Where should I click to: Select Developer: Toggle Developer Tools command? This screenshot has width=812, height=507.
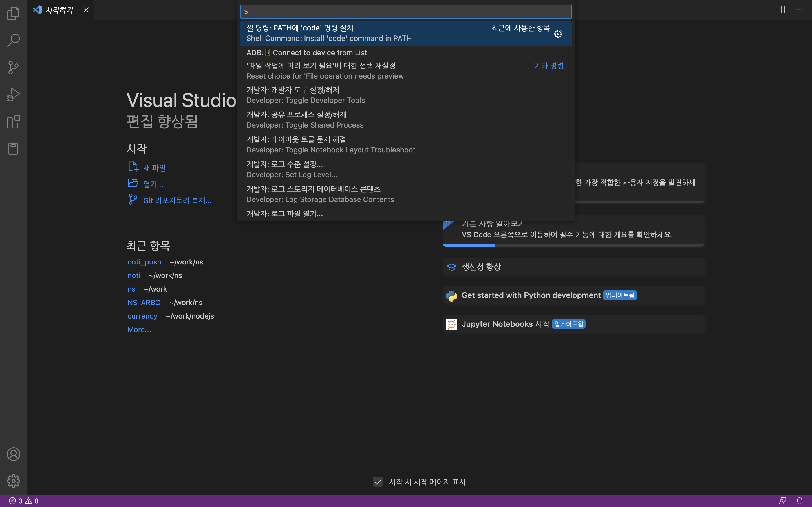[x=305, y=95]
